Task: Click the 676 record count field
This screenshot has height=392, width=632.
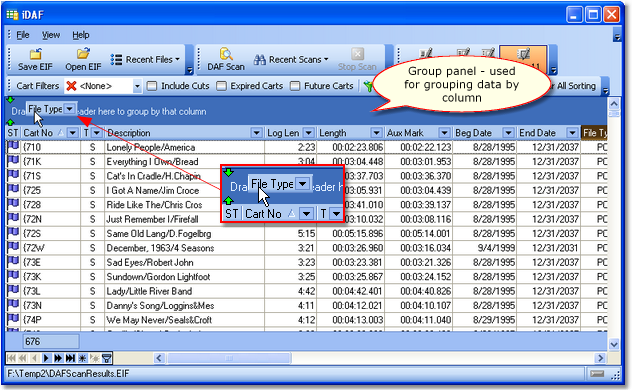Action: tap(51, 342)
